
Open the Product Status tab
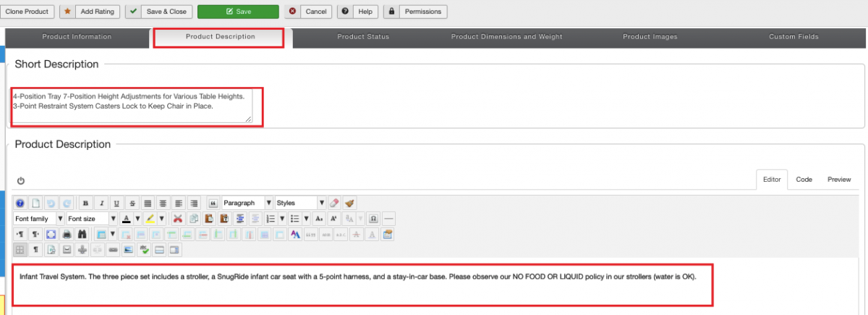363,37
